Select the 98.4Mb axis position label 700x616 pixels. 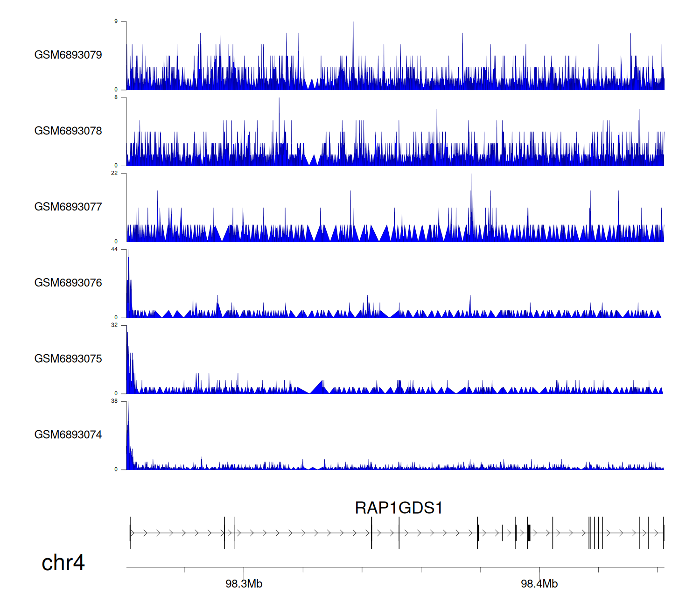click(539, 584)
